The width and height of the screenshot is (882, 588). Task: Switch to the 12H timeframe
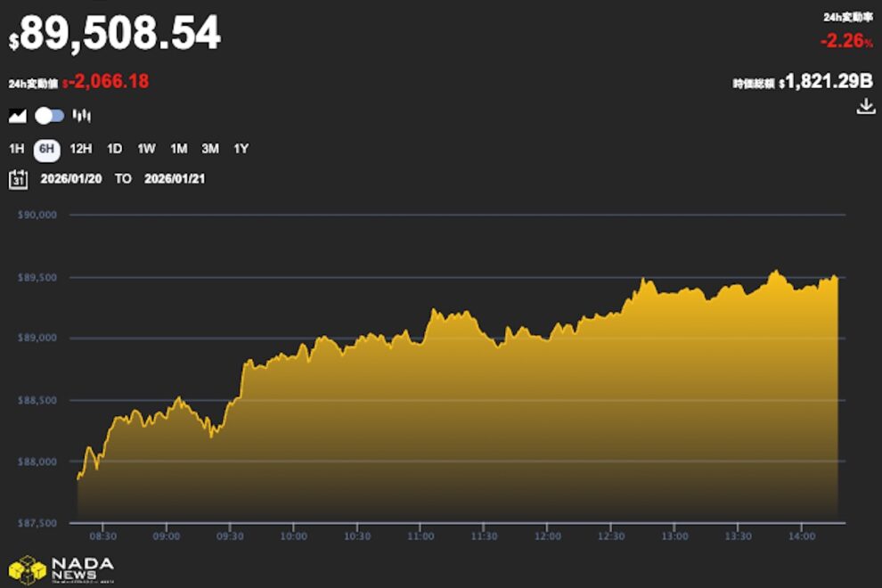80,150
